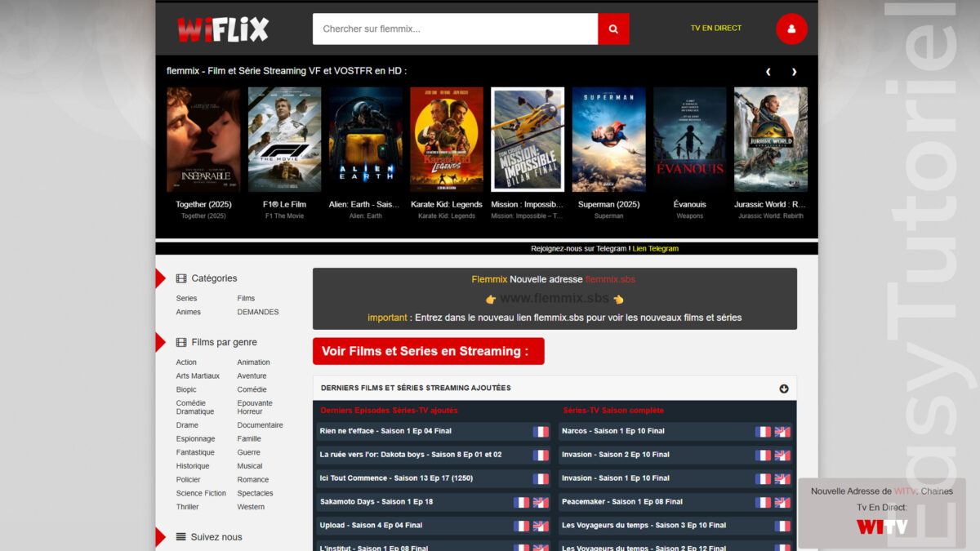Screen dimensions: 980x551
Task: Collapse the Derniers films section arrow
Action: pyautogui.click(x=784, y=389)
